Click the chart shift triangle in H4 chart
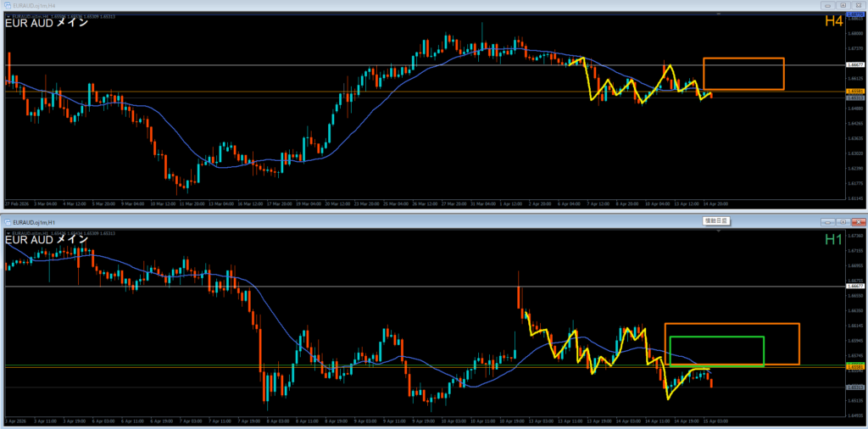 [x=719, y=15]
